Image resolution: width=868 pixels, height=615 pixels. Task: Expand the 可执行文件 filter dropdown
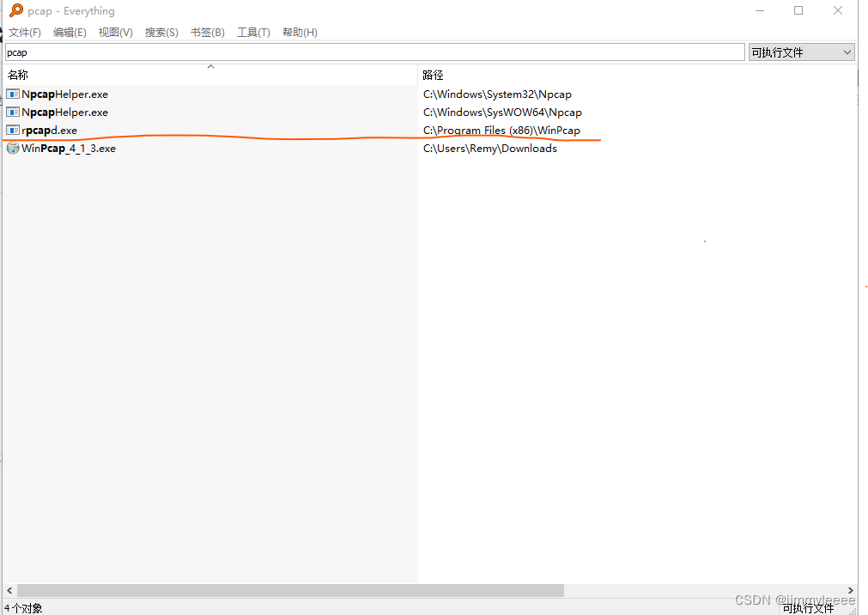click(802, 52)
